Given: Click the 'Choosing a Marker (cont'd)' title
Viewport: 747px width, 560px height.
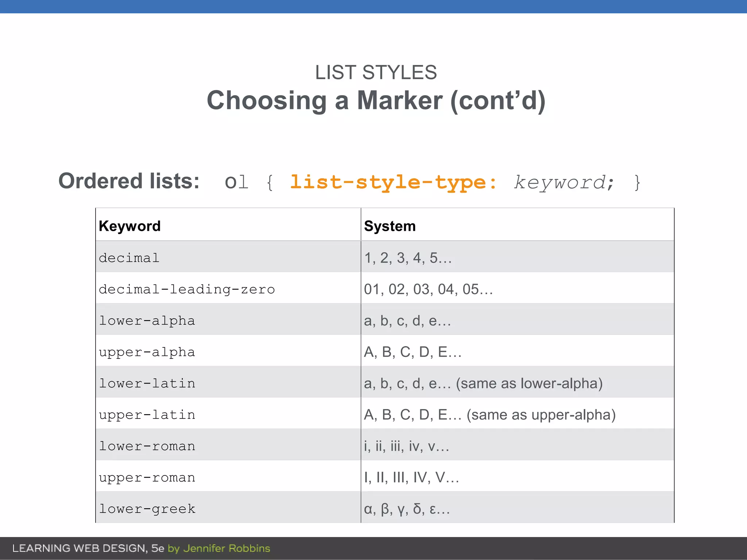Looking at the screenshot, I should point(376,100).
